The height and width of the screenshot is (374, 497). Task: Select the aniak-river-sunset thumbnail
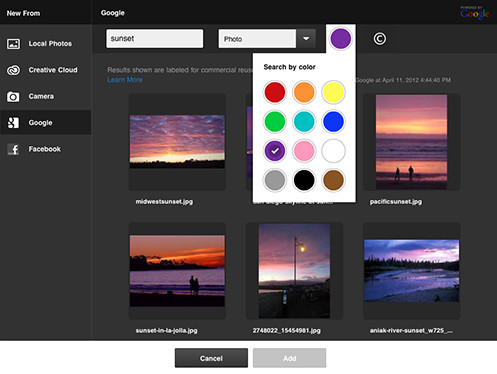412,271
